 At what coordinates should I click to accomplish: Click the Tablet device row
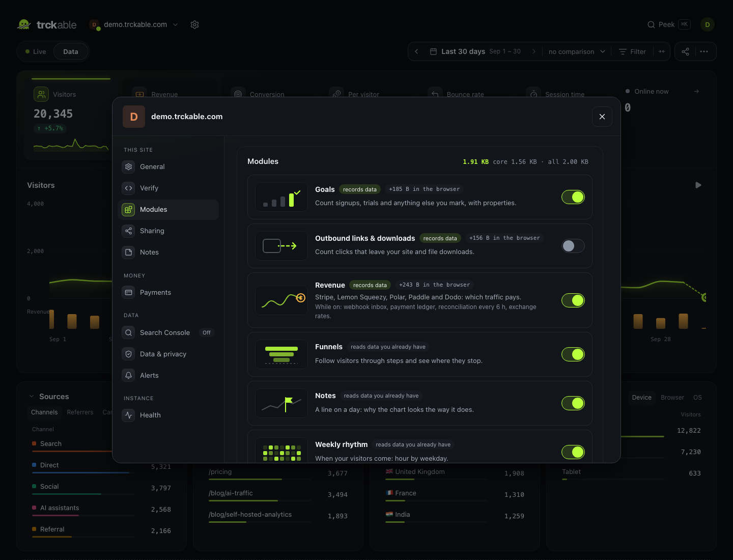(631, 473)
